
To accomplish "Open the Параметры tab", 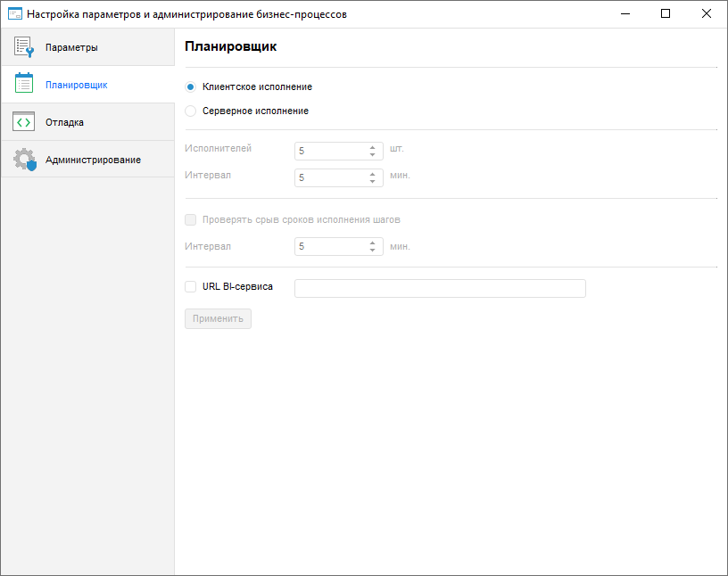I will click(x=71, y=47).
